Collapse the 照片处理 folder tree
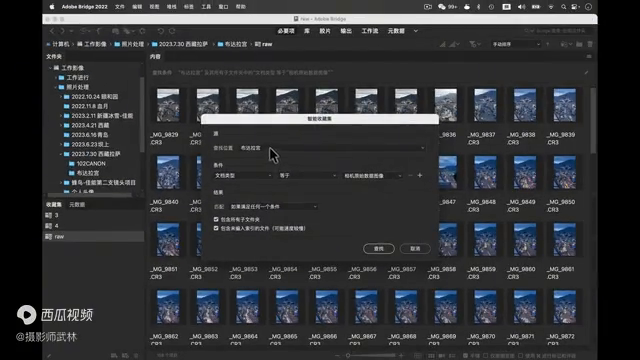 pyautogui.click(x=56, y=87)
